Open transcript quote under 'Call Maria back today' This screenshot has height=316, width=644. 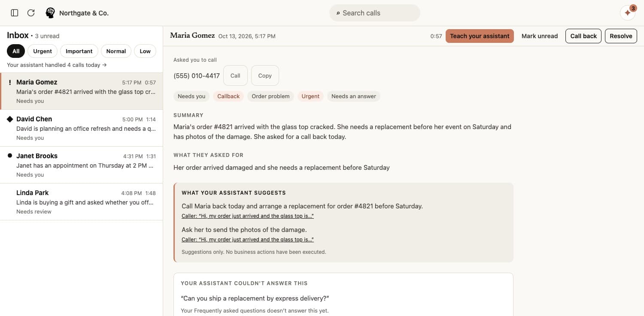point(248,216)
